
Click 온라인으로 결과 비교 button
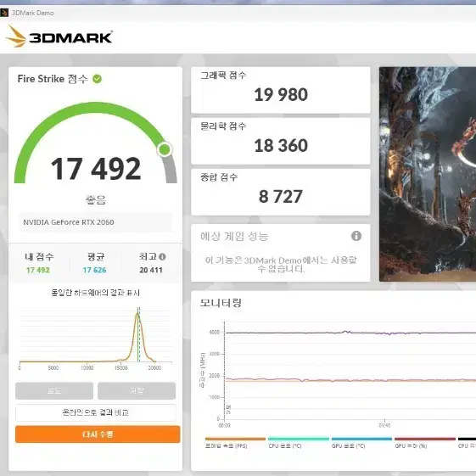click(96, 412)
